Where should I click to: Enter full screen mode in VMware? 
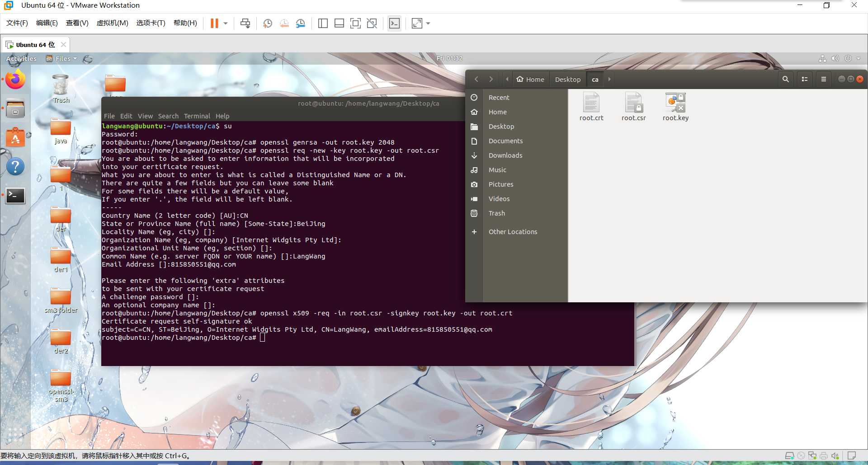coord(355,23)
